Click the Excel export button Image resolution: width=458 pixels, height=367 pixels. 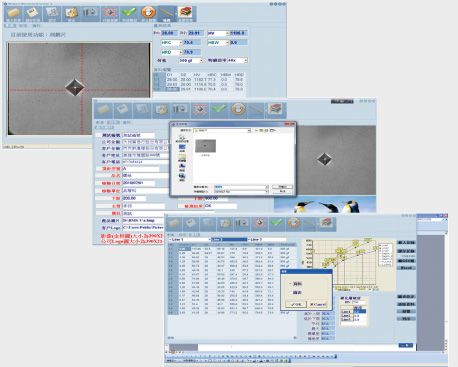(x=406, y=268)
